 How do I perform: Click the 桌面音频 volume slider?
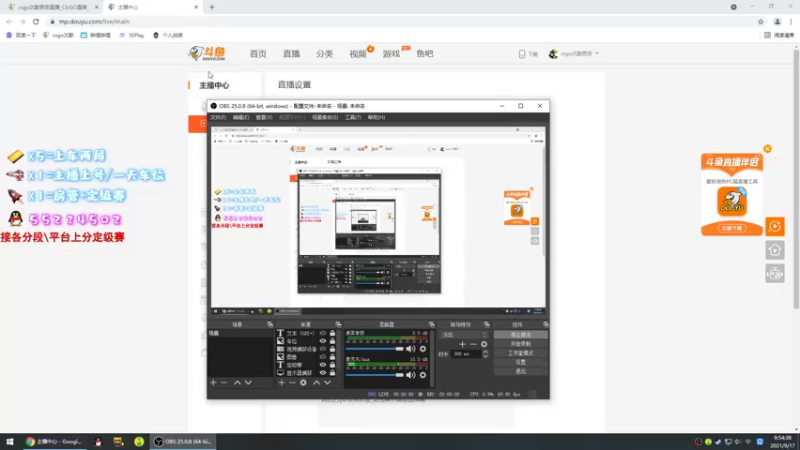[374, 349]
